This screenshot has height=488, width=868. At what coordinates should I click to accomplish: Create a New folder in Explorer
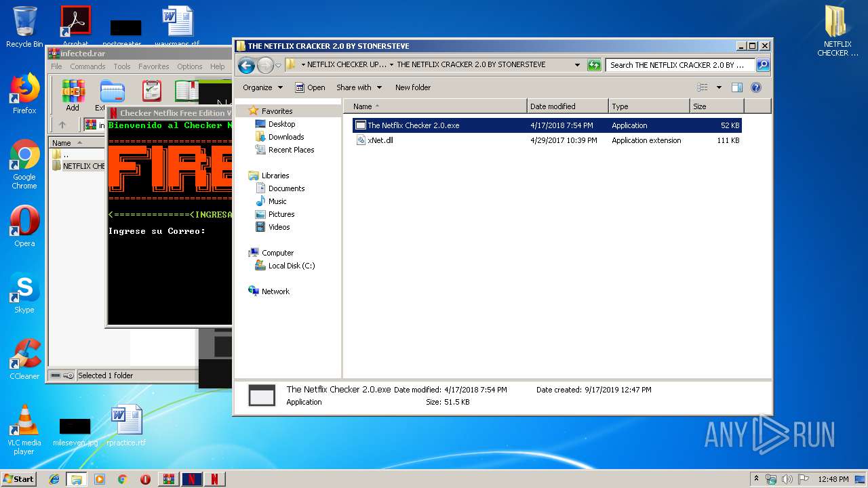413,87
